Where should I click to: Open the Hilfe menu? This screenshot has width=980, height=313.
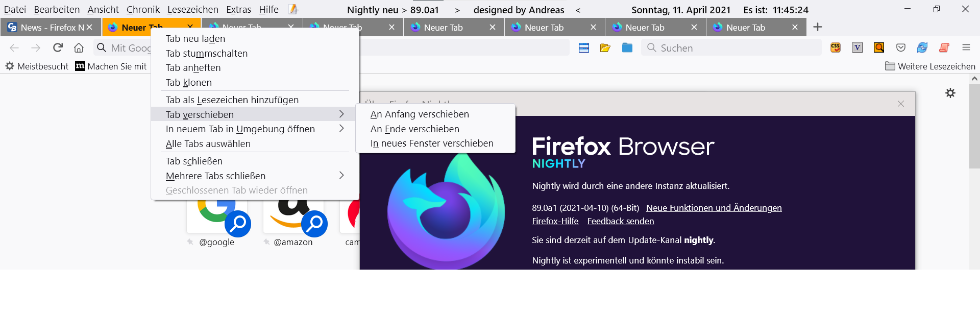point(268,10)
